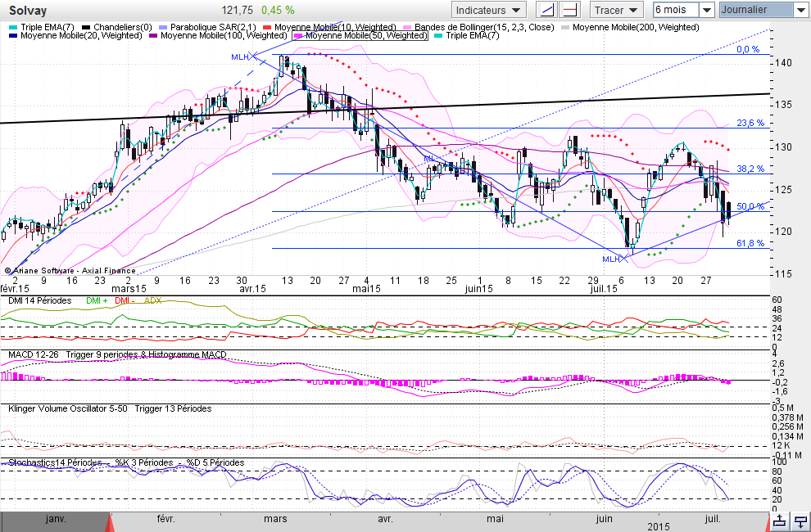Click the 0,45 % change value

(x=278, y=11)
